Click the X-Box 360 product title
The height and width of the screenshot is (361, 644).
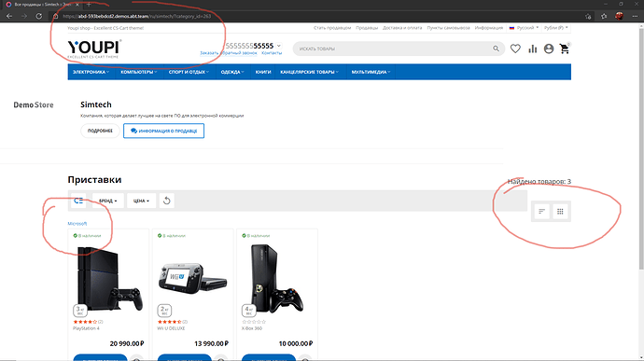click(x=252, y=328)
